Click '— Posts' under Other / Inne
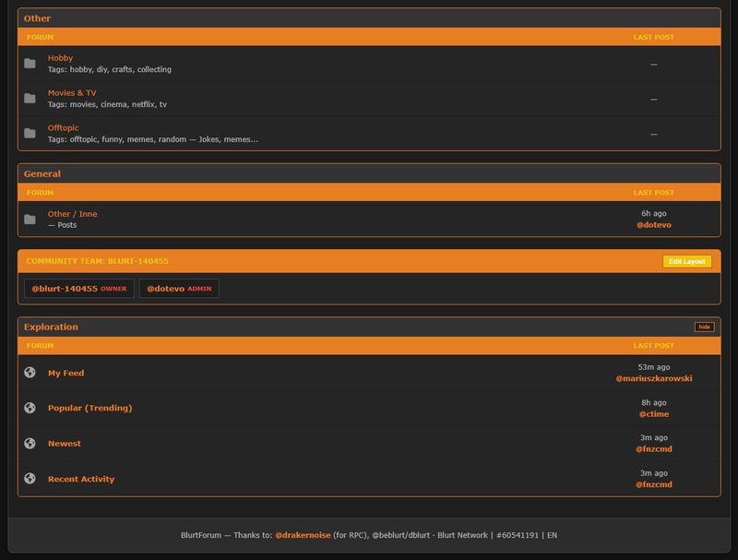 click(x=62, y=225)
